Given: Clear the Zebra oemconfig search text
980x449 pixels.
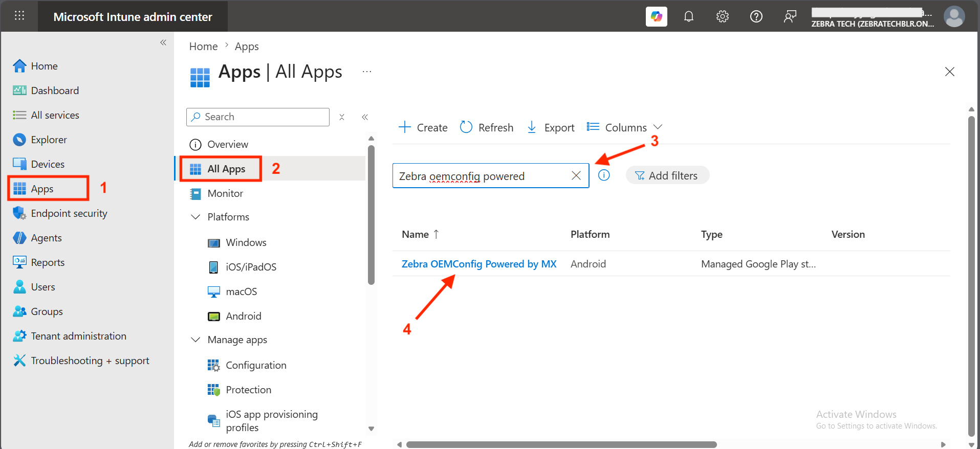Looking at the screenshot, I should point(576,176).
